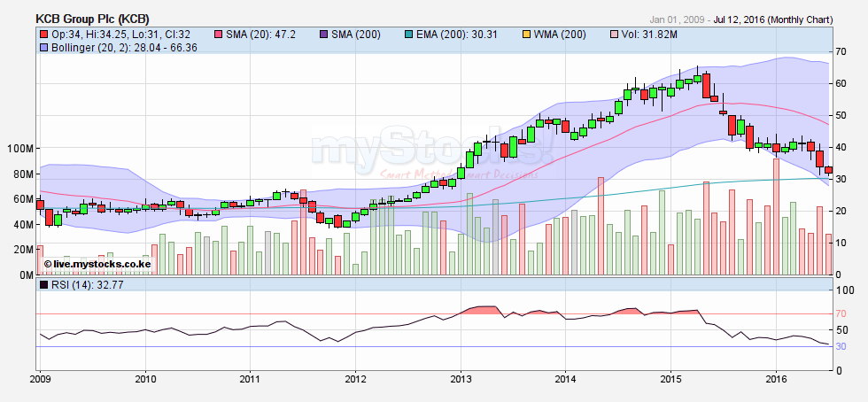Click the 2013 label on the time axis
868x402 pixels.
click(x=460, y=379)
